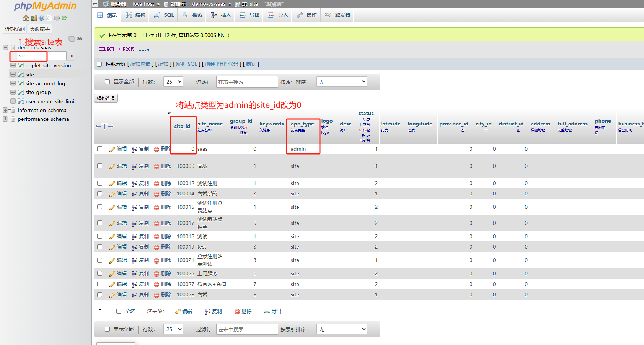Open the settings gear icon in sidebar
The image size is (644, 345).
pos(57,18)
